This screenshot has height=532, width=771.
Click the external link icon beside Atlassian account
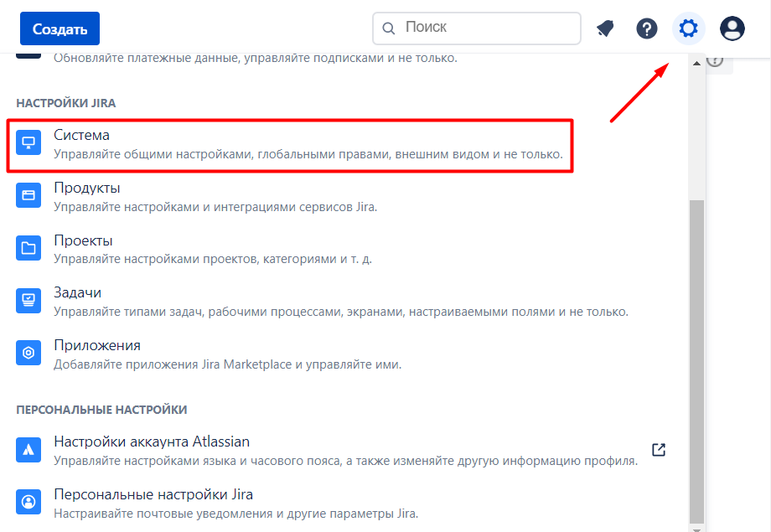tap(659, 450)
